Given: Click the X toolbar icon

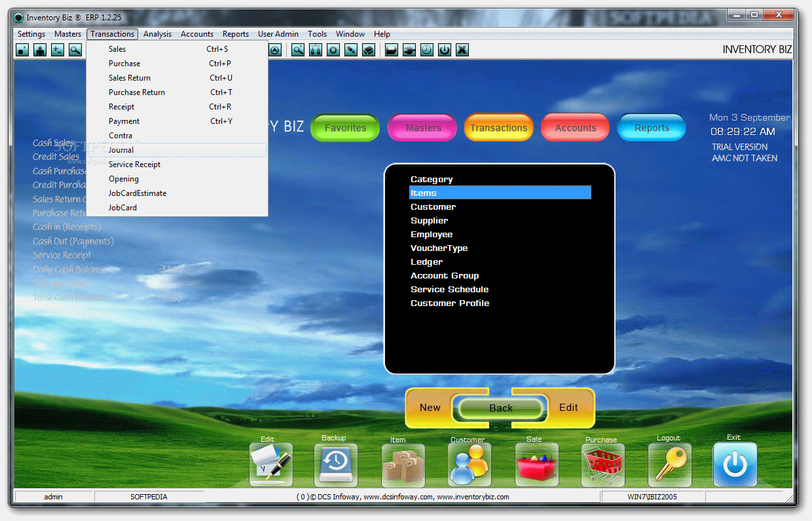Looking at the screenshot, I should click(462, 50).
